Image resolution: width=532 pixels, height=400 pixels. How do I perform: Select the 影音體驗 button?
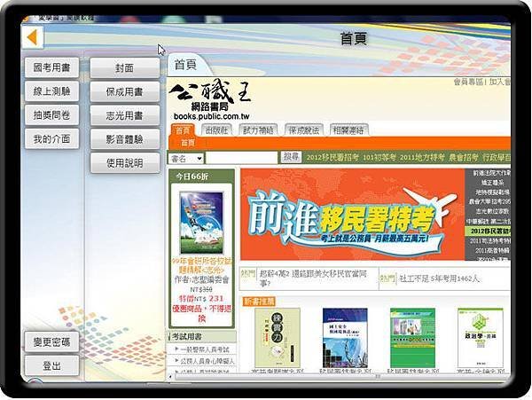point(124,139)
